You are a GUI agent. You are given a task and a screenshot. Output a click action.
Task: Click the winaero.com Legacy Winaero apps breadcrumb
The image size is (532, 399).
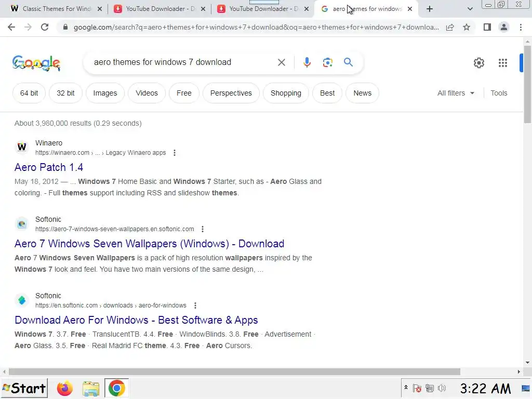(x=100, y=153)
